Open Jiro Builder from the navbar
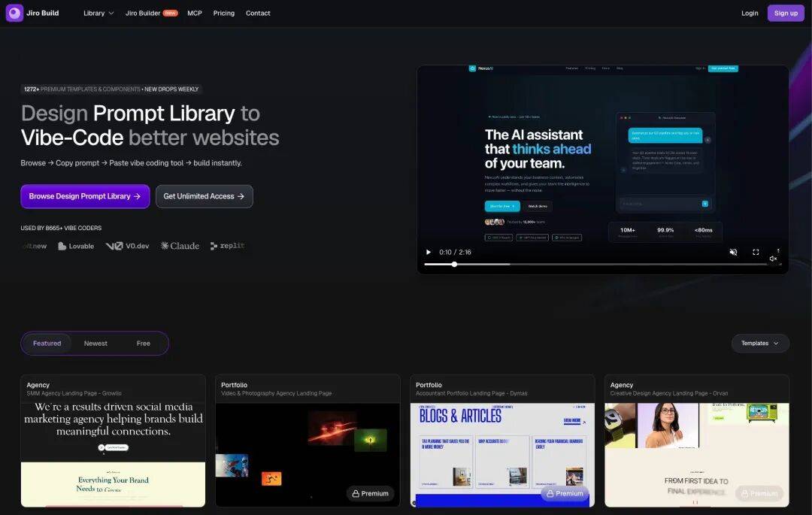This screenshot has height=515, width=812. [x=143, y=13]
